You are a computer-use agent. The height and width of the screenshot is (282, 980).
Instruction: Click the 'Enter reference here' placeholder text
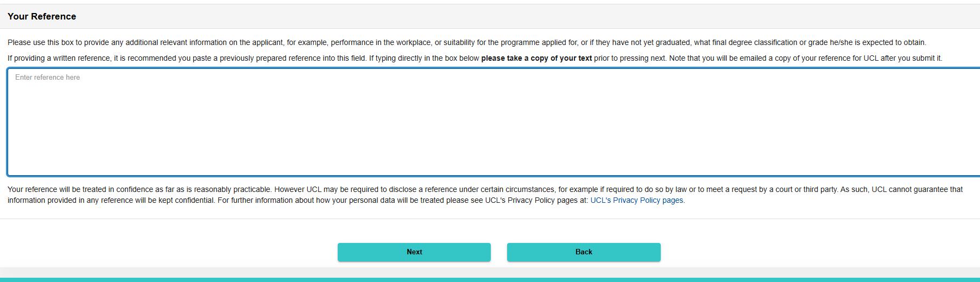click(x=47, y=78)
